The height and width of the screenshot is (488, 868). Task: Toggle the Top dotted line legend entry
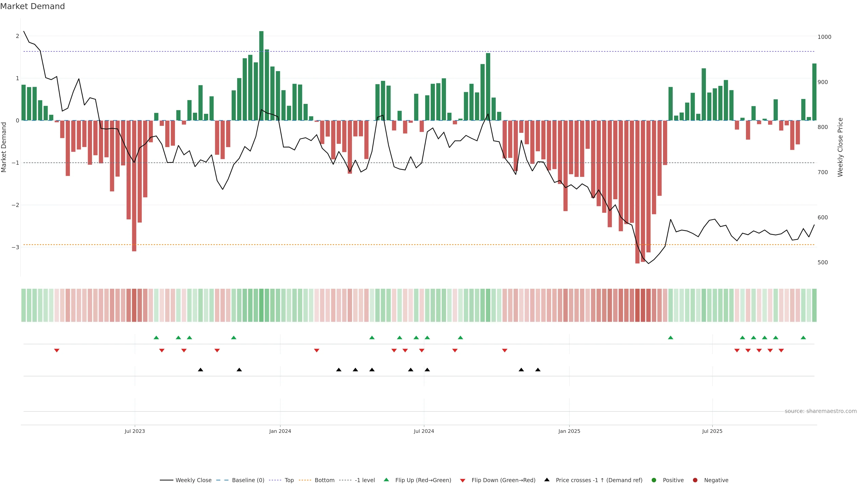[x=289, y=480]
